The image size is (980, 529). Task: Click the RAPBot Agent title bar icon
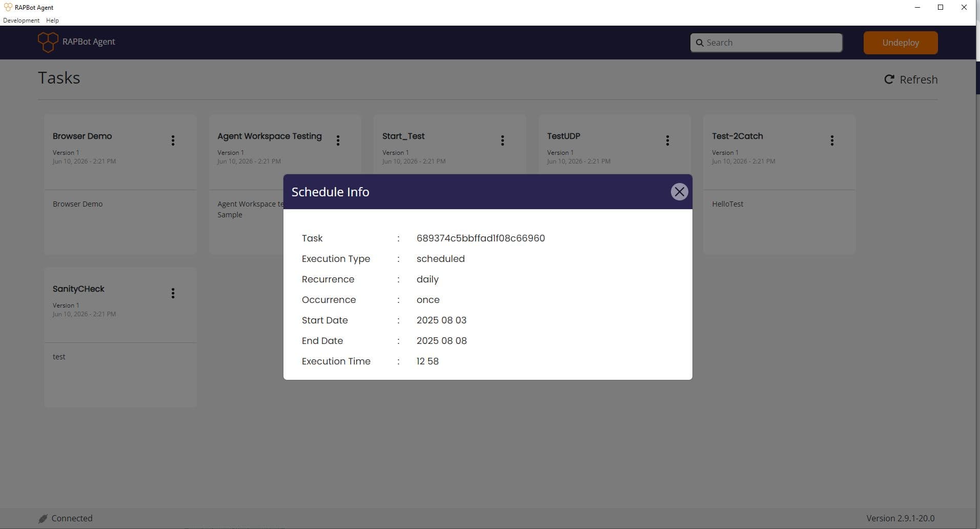point(8,7)
